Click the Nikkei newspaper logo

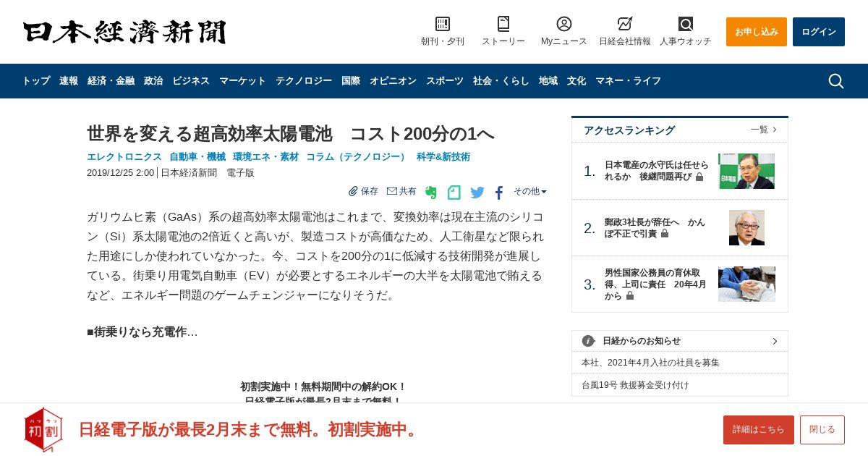tap(124, 32)
